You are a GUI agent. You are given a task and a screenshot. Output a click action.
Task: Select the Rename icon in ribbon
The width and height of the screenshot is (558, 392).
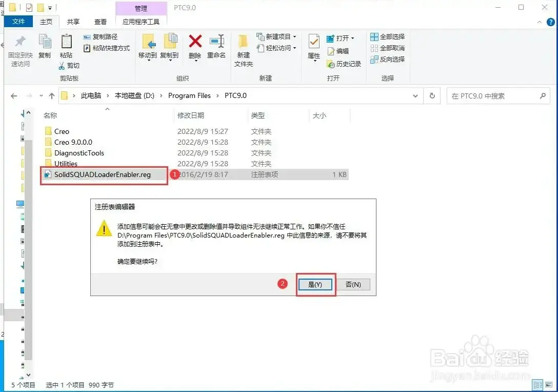point(217,41)
